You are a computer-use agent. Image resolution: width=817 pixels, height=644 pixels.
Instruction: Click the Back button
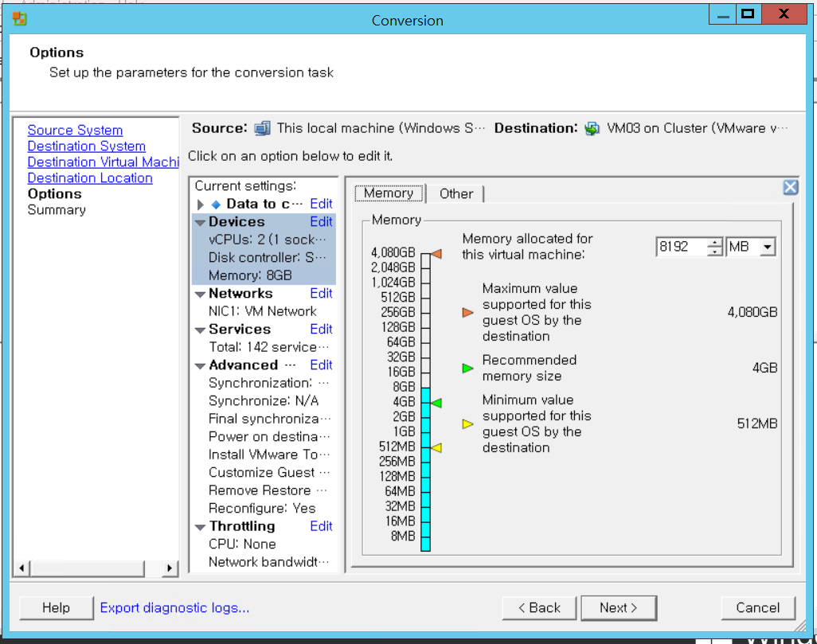point(539,607)
